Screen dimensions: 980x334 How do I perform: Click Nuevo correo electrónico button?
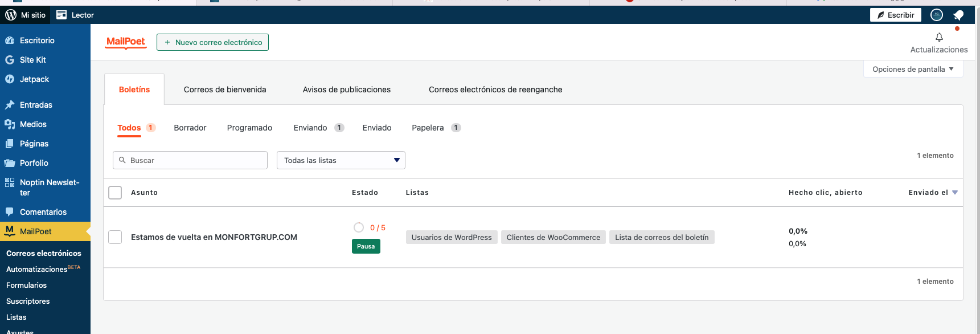pos(212,42)
